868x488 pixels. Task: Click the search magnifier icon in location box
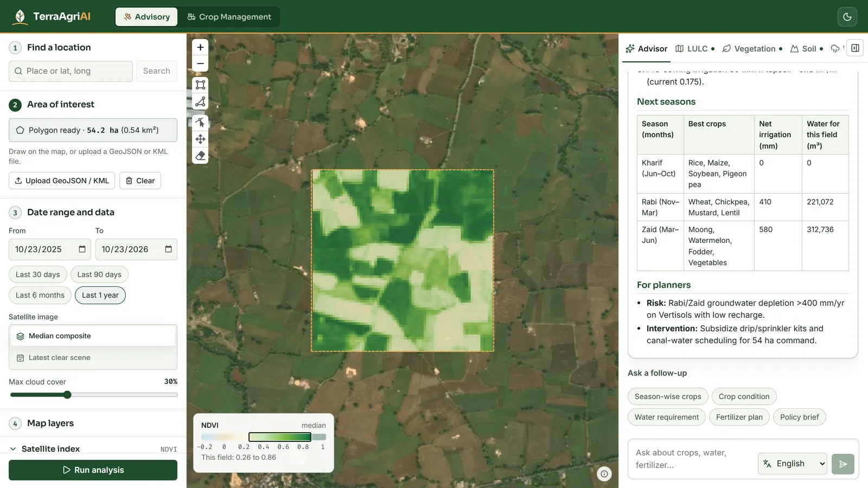[18, 71]
